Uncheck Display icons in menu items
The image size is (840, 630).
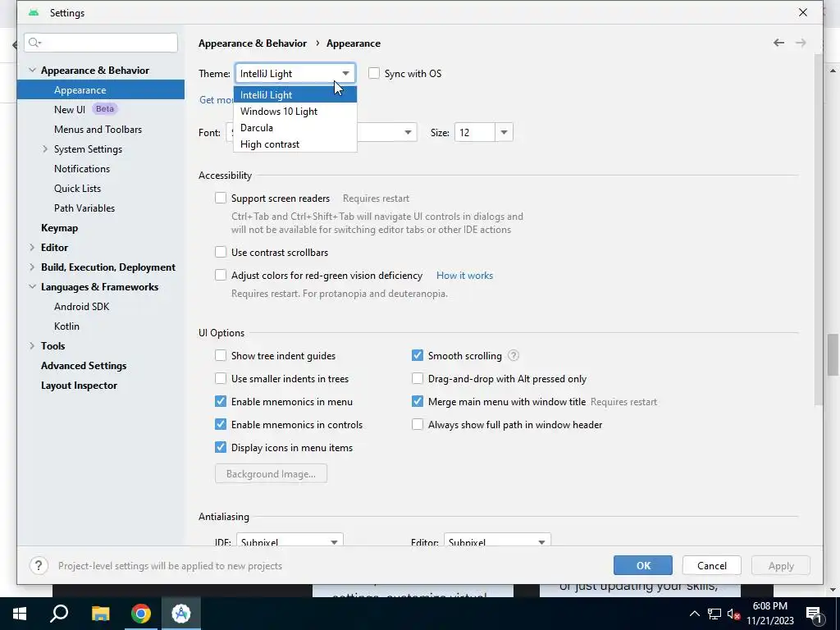[221, 448]
